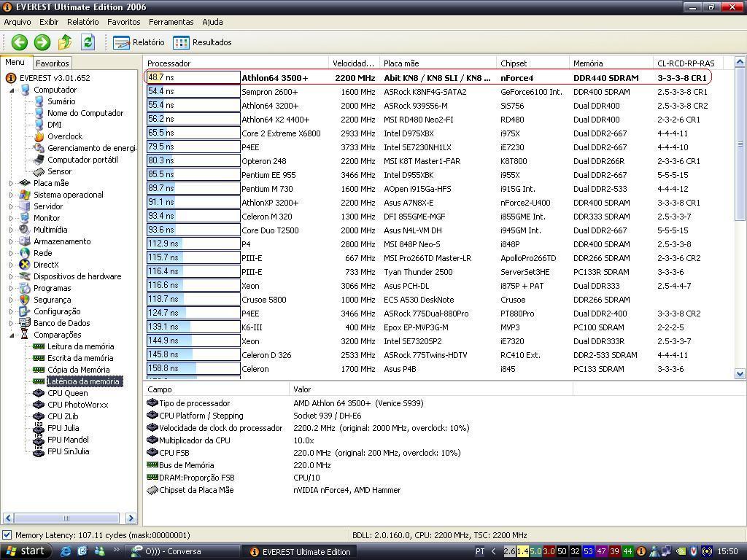Click the FPU SinJulia benchmark icon
Screen dimensions: 747x560
pos(39,451)
